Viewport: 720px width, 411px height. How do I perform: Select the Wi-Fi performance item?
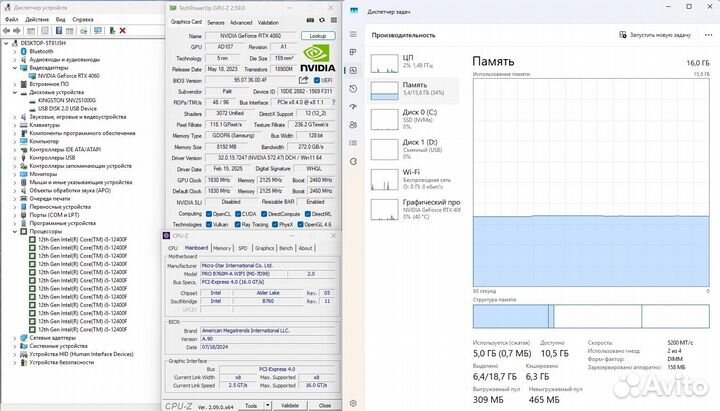tap(415, 179)
